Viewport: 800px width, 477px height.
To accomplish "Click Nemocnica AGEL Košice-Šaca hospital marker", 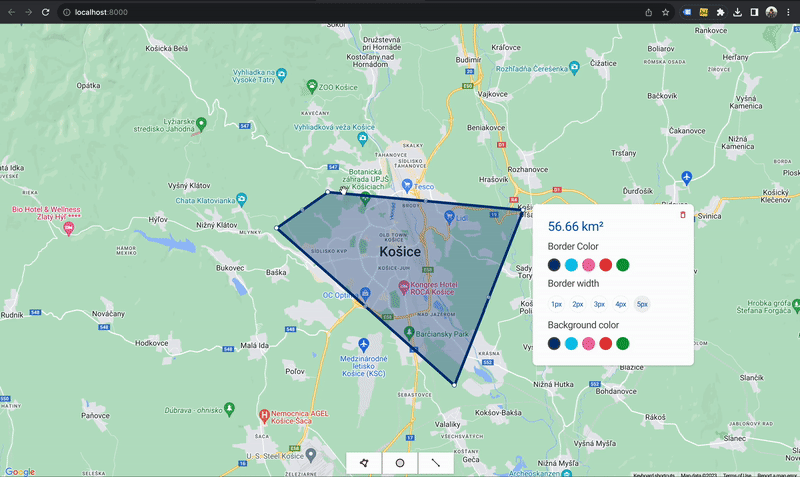I will coord(264,416).
